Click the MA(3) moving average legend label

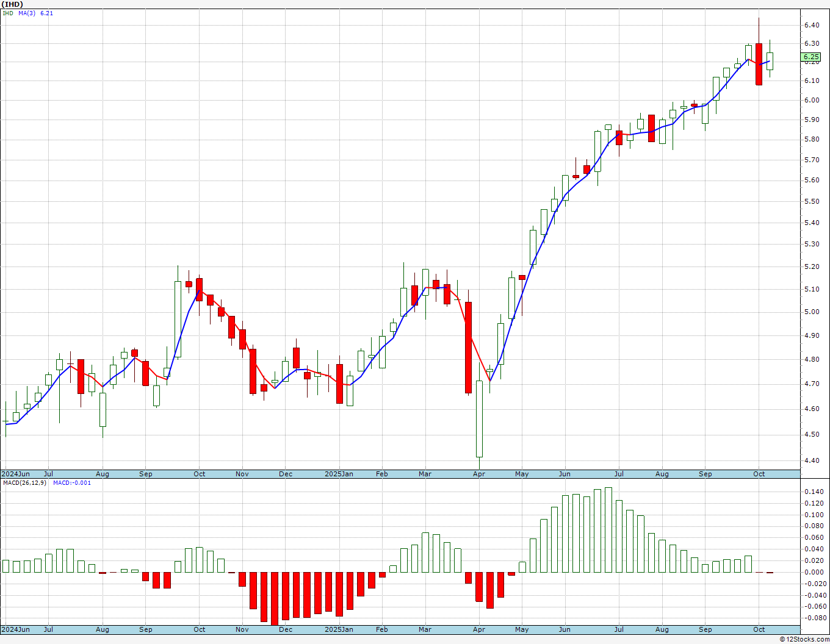(27, 13)
